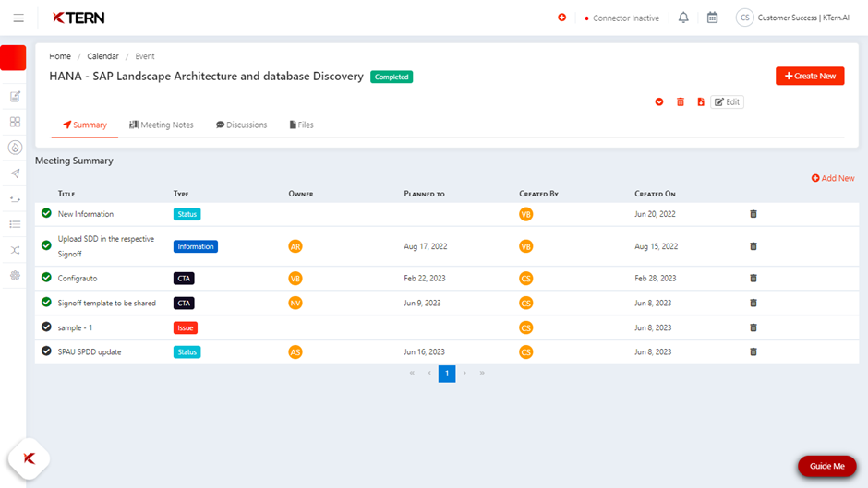Click the Planned To column header
The width and height of the screenshot is (868, 488).
[x=424, y=194]
